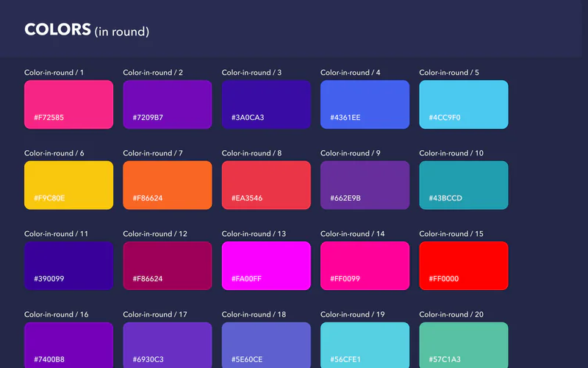Click the #EA3546 hex code text
Image resolution: width=588 pixels, height=368 pixels.
(247, 198)
